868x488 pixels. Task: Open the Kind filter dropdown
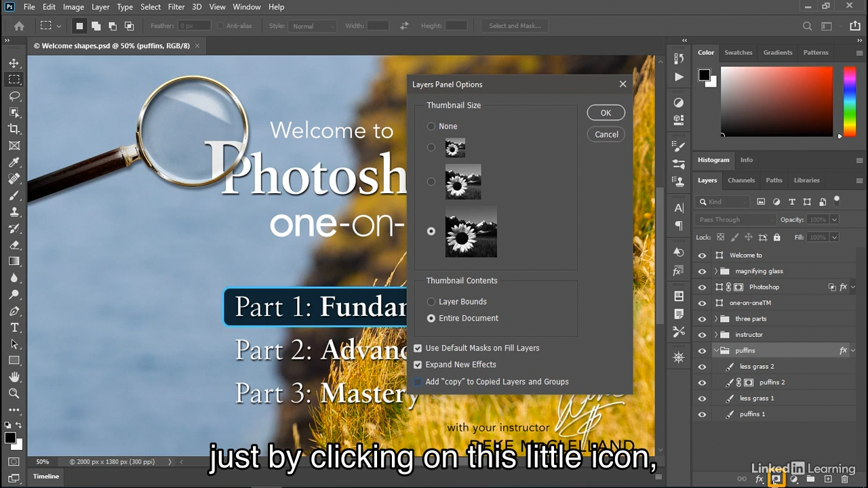[x=724, y=202]
